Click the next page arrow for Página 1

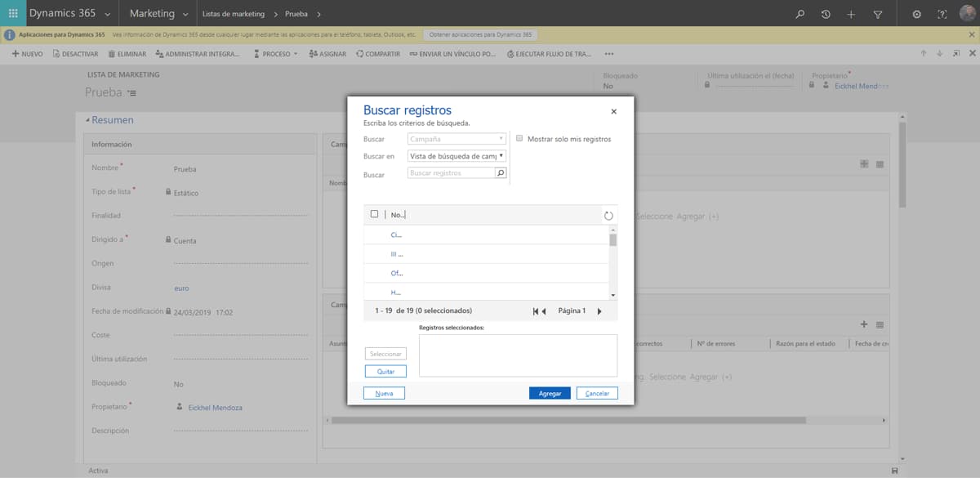click(601, 310)
